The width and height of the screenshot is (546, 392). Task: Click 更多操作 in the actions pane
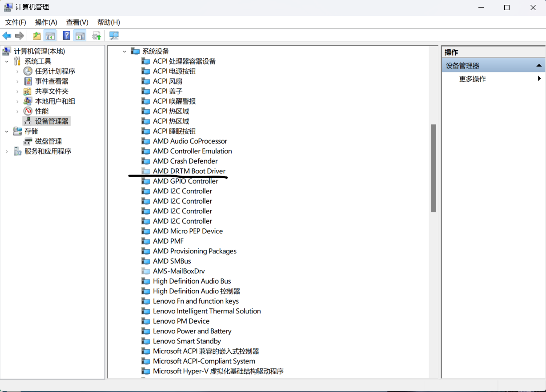(x=472, y=79)
